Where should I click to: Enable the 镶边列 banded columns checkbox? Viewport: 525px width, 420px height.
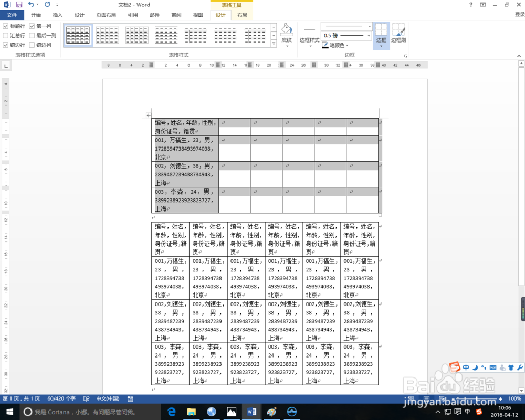point(32,45)
